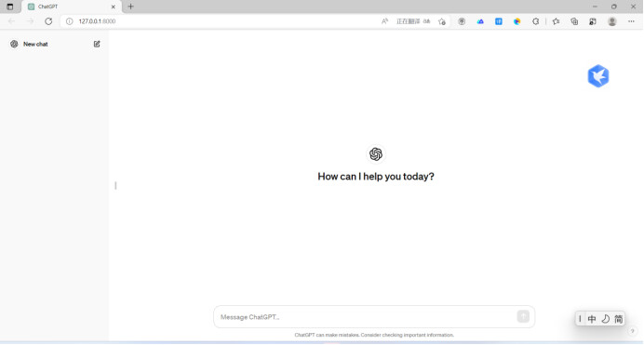Open the Collections icon in toolbar
Viewport: 644px width, 345px height.
(574, 21)
